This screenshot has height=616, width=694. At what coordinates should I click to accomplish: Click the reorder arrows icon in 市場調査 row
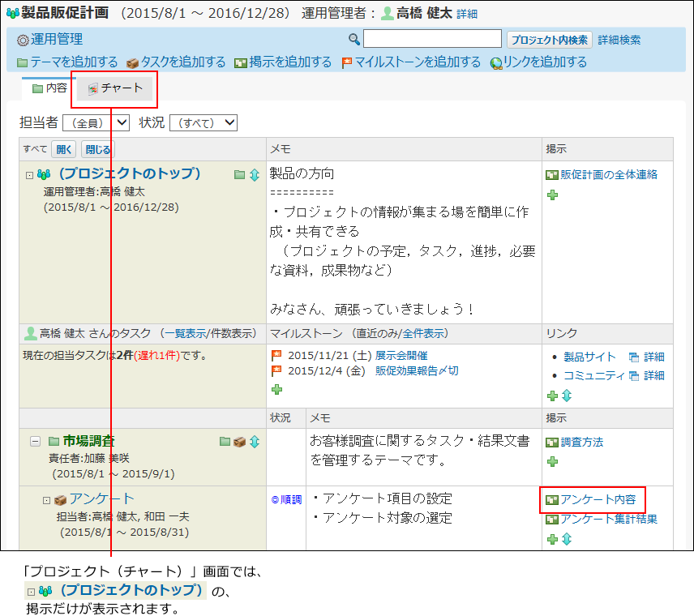255,442
